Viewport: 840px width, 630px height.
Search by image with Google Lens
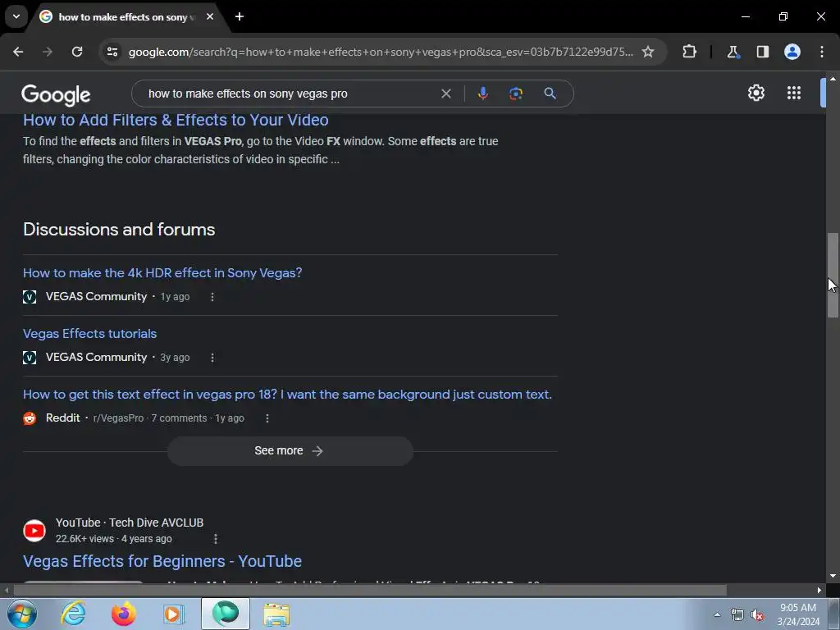coord(516,94)
